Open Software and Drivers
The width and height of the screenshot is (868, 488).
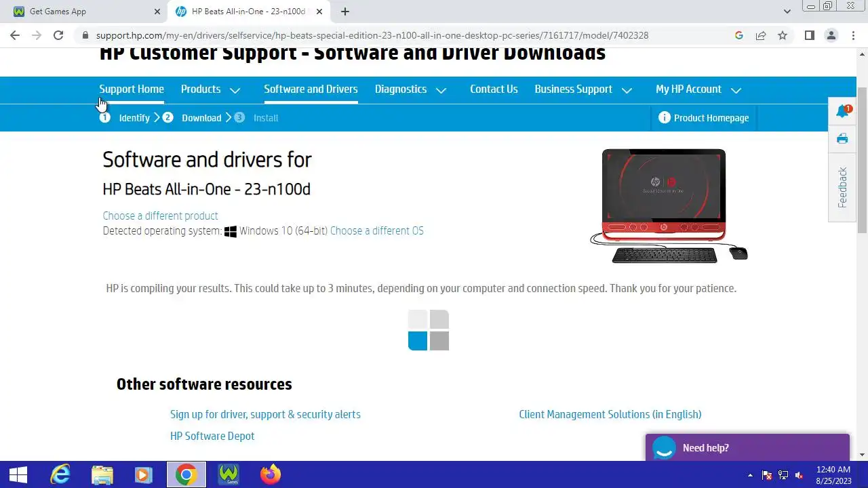pos(311,89)
